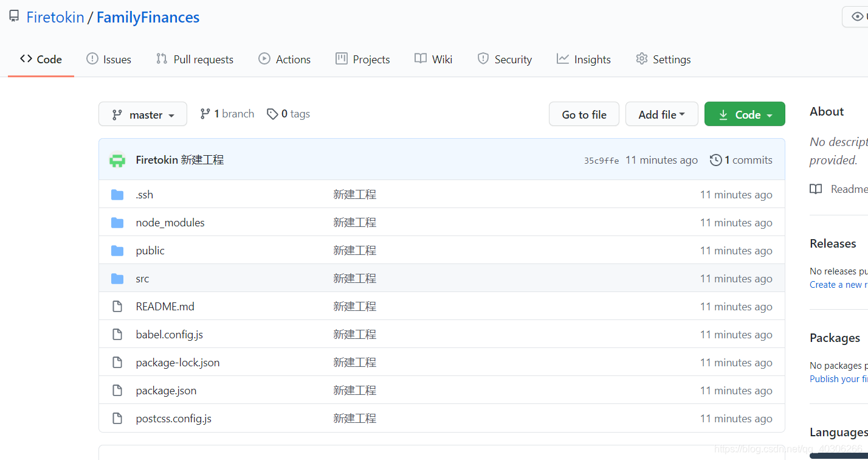Click the folder icon next to public
868x460 pixels.
point(117,251)
